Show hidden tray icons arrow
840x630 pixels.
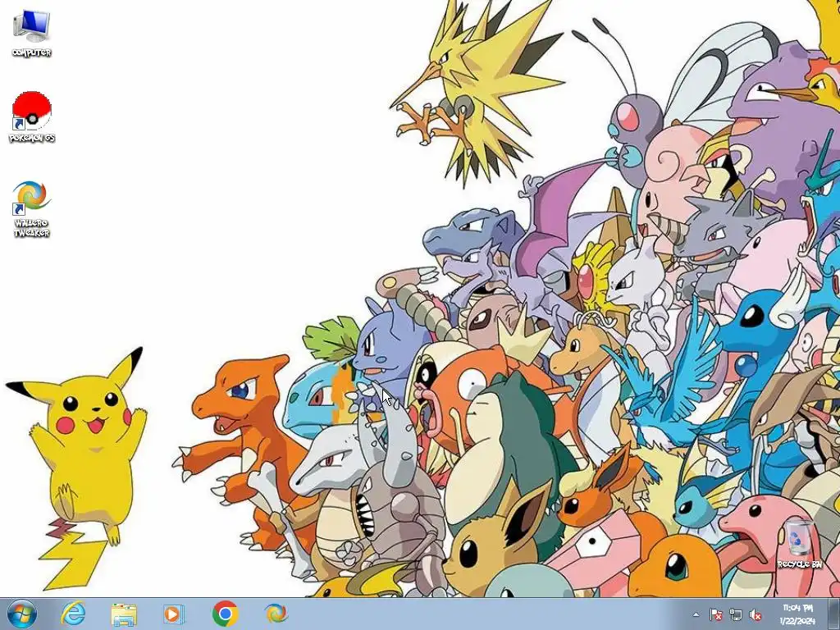(x=696, y=614)
